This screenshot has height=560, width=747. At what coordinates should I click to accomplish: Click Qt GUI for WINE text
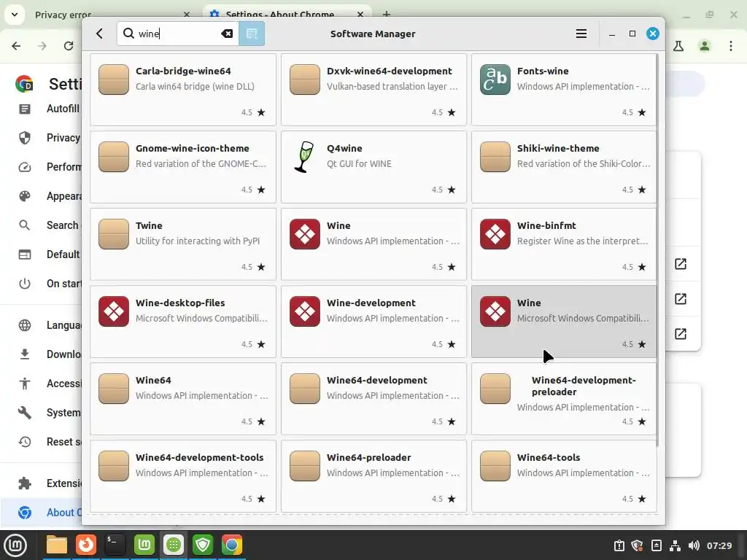[359, 164]
